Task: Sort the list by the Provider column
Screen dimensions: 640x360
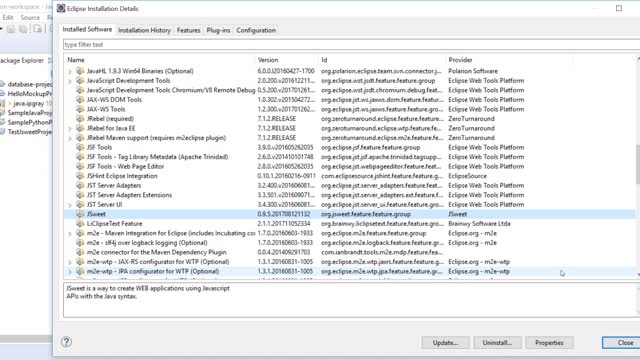Action: (509, 60)
